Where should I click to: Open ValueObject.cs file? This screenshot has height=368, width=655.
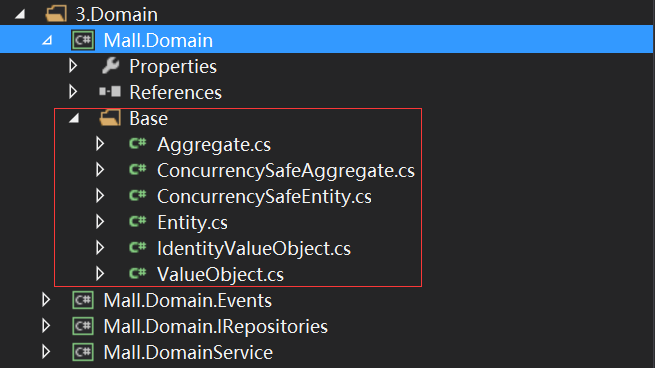click(x=221, y=274)
